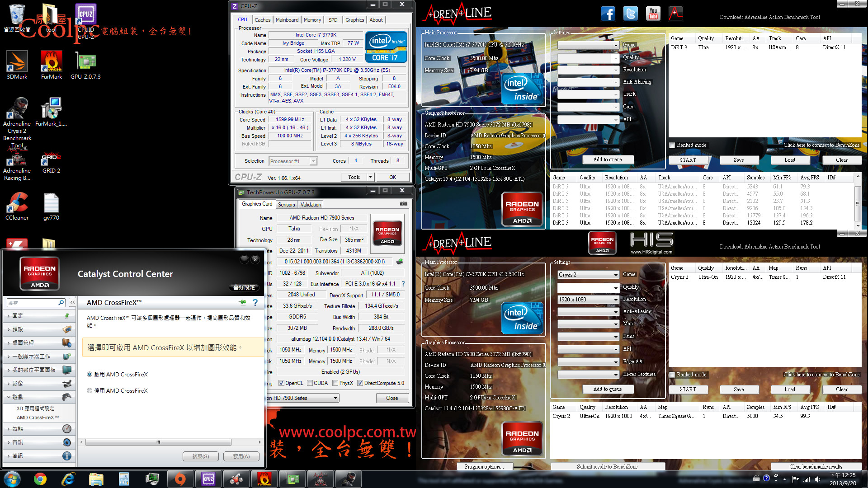Click the GPU-Z save BIOS chip icon
Image resolution: width=868 pixels, height=488 pixels.
400,261
